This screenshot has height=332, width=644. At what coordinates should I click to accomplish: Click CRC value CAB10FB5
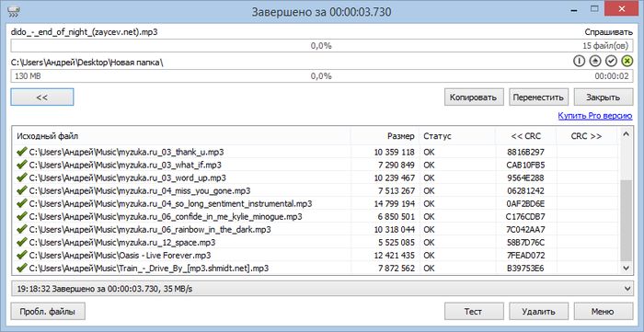525,165
